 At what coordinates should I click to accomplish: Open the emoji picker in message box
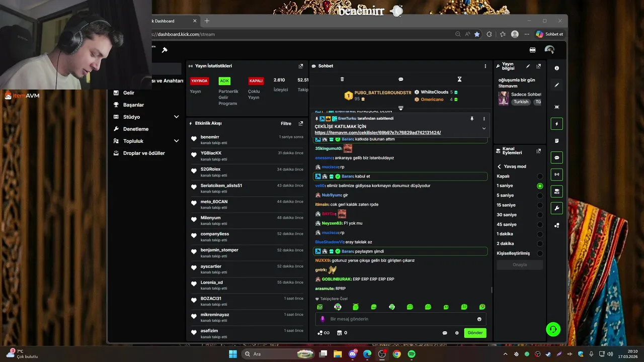tap(479, 319)
